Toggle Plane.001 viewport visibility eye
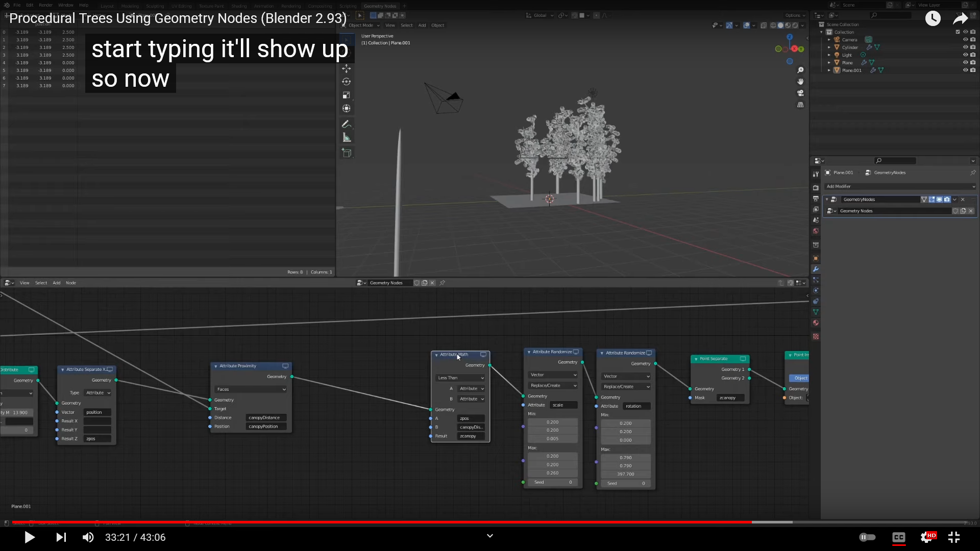 click(x=965, y=70)
